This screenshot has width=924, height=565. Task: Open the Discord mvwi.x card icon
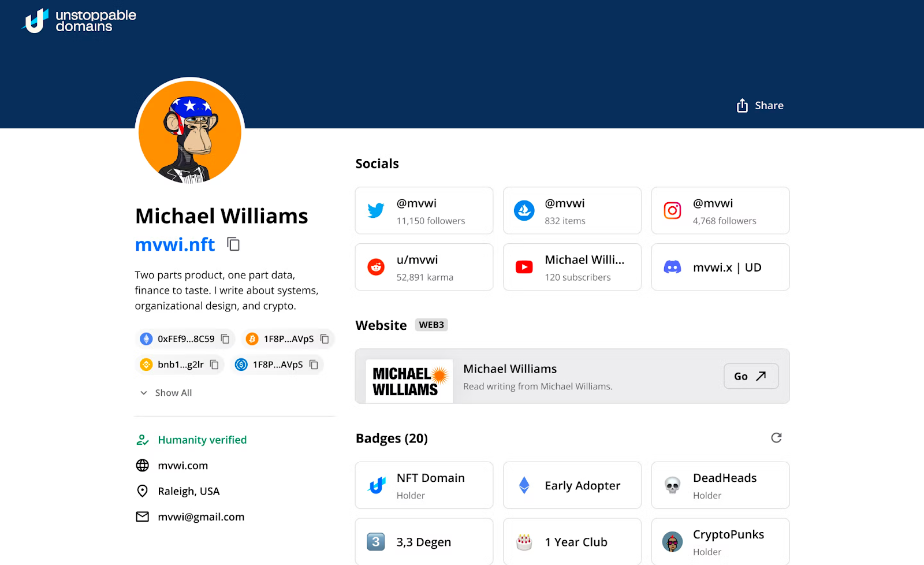(x=672, y=267)
